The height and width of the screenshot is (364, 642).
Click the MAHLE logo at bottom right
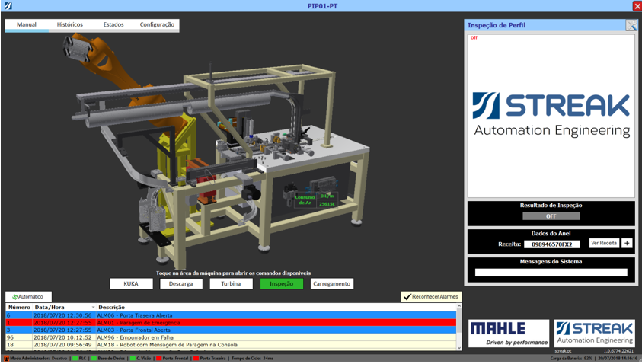tap(508, 333)
